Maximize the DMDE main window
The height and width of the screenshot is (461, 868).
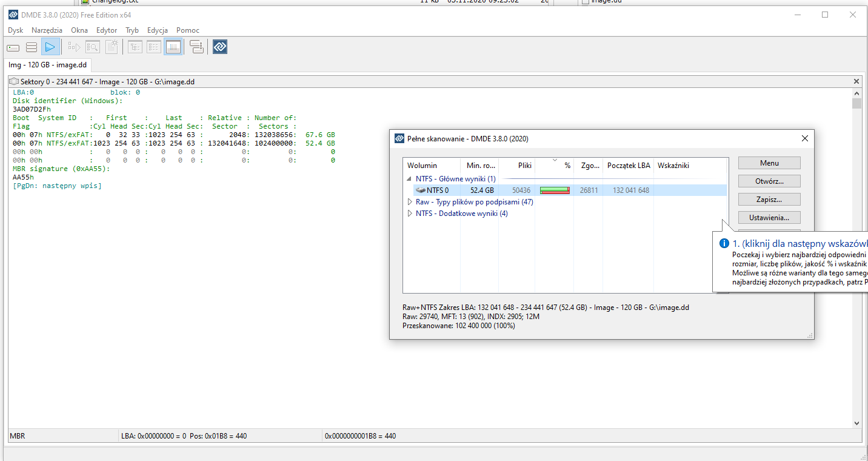coord(825,15)
